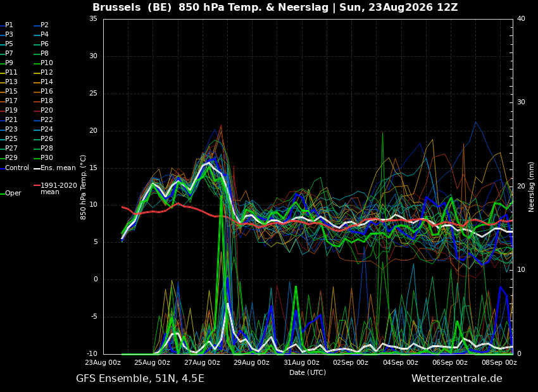
Task: Click the 40 precipitation axis value
Action: click(x=521, y=19)
